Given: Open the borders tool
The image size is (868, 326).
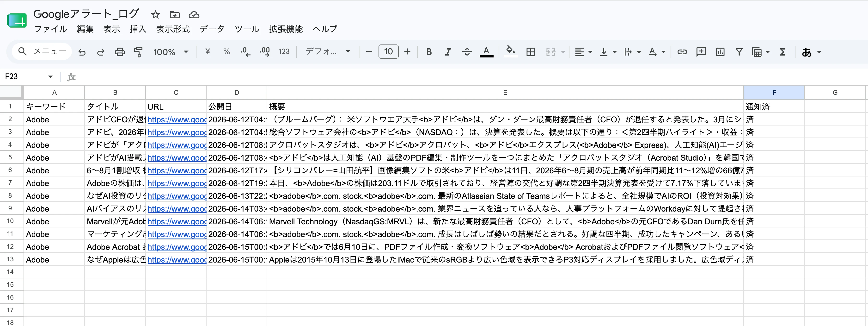Looking at the screenshot, I should 531,52.
